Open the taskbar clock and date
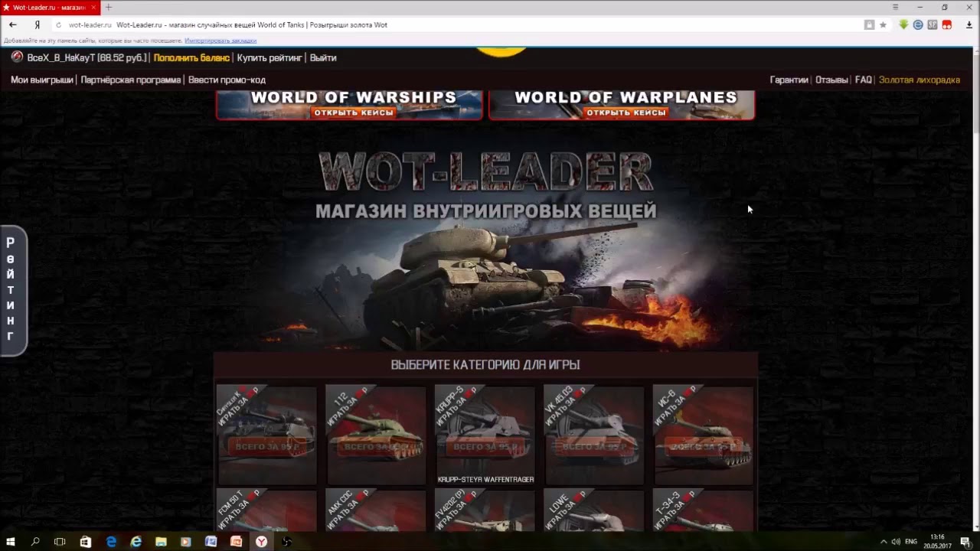Screen dimensions: 980x551 coord(937,541)
